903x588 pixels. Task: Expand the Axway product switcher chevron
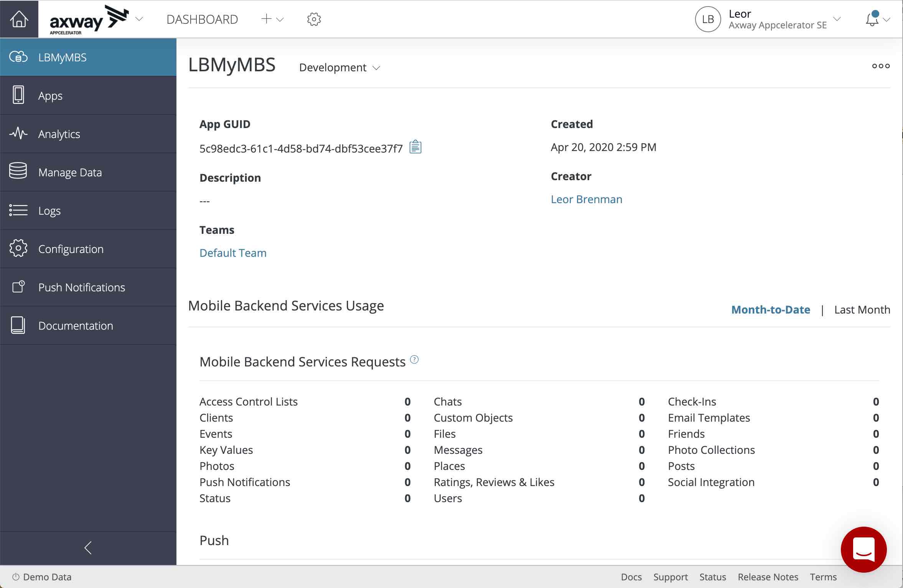(x=139, y=19)
